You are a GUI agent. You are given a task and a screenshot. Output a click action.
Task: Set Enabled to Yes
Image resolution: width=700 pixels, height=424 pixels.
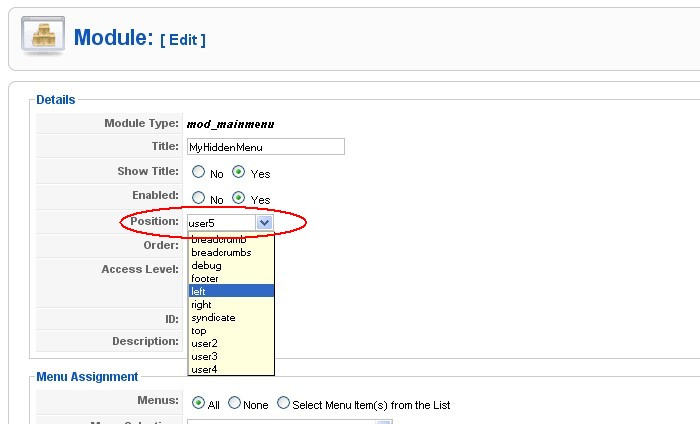tap(238, 197)
